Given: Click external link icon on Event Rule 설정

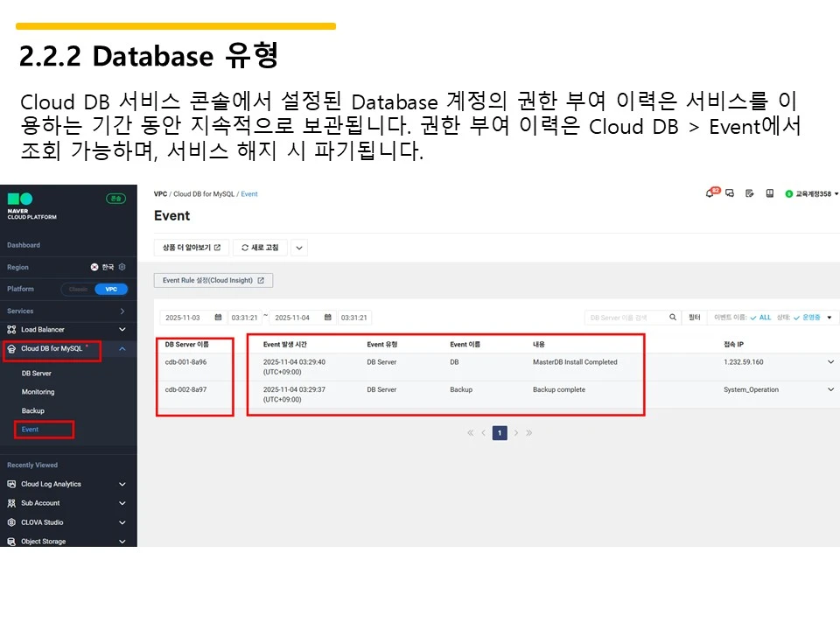Looking at the screenshot, I should [261, 280].
